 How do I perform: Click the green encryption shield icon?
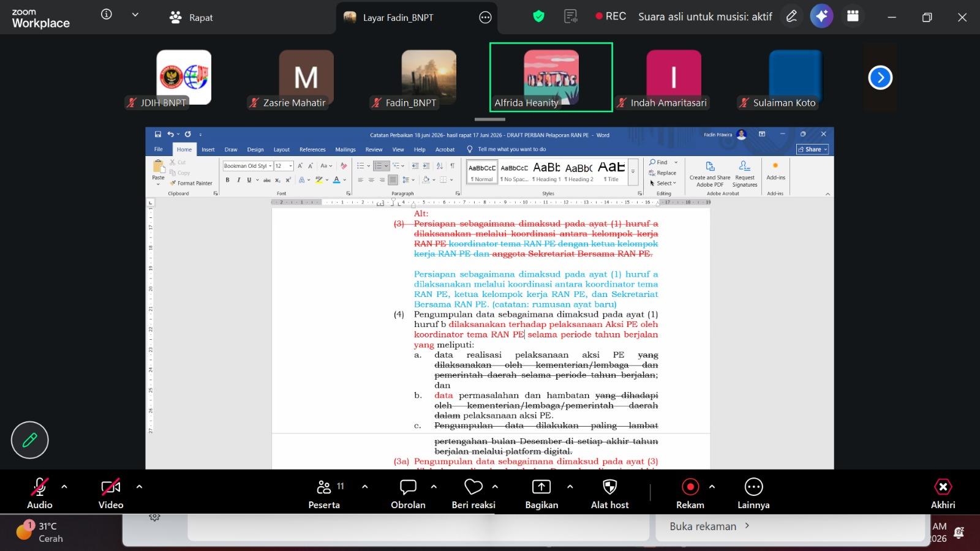(538, 17)
